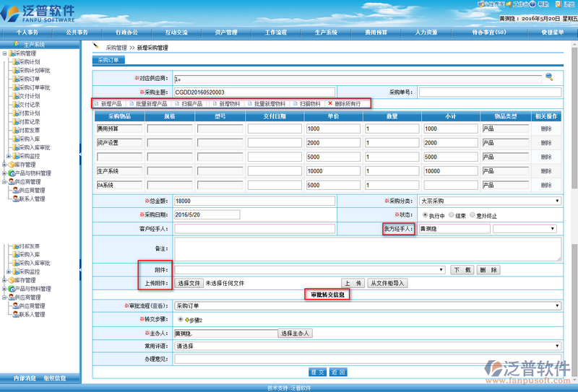Image resolution: width=578 pixels, height=392 pixels.
Task: Open 供应商管理 item with person icon
Action: click(27, 190)
